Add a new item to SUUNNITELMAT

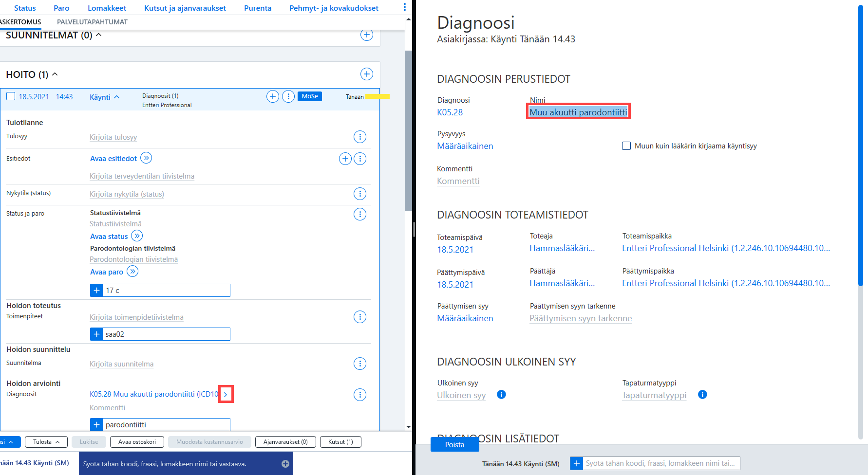tap(367, 35)
